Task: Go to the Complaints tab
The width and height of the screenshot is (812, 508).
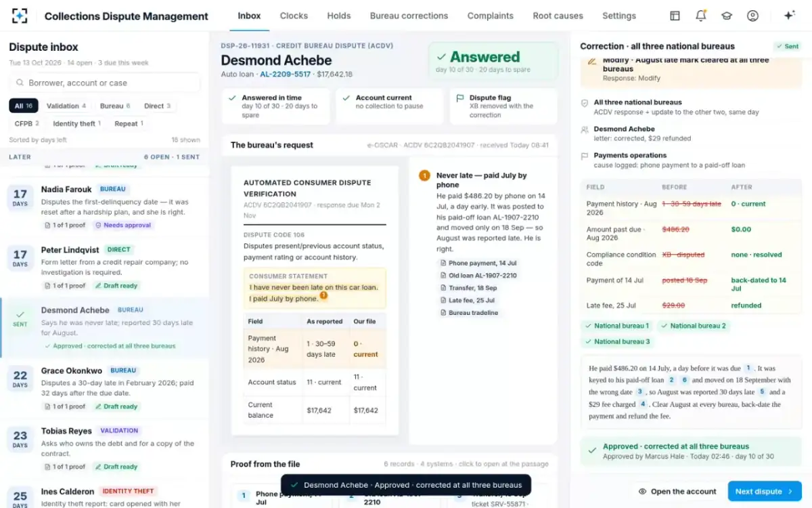Action: [491, 16]
